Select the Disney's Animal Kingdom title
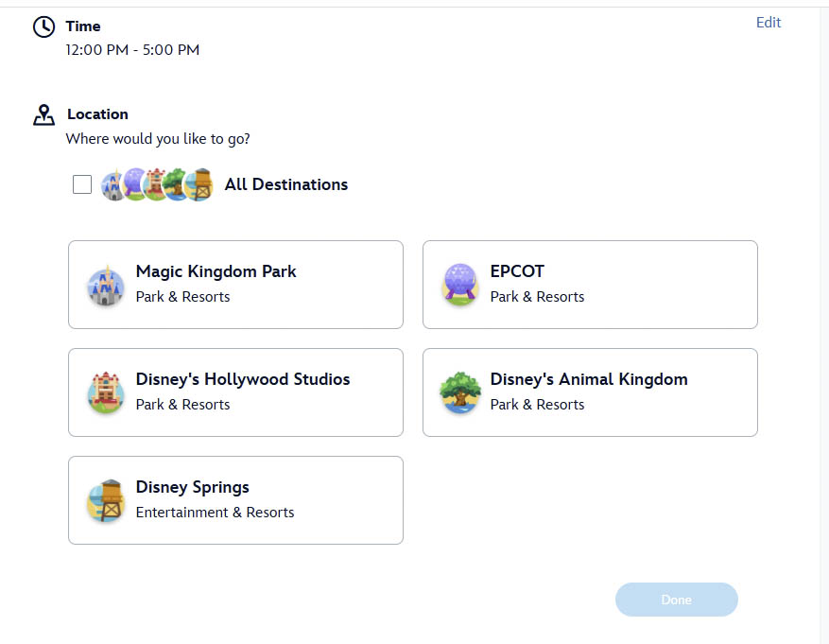This screenshot has width=829, height=644. coord(588,379)
